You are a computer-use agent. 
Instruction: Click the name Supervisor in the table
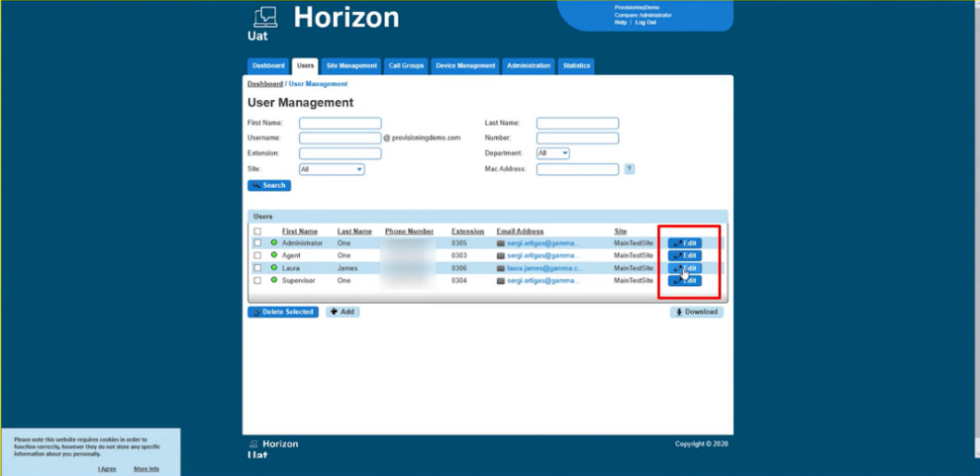(298, 281)
